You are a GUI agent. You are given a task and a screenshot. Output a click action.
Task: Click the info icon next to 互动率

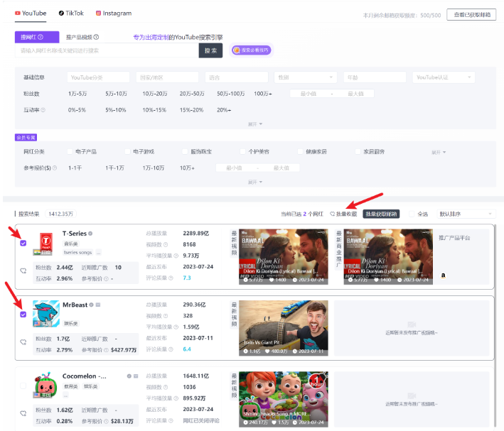coord(43,110)
